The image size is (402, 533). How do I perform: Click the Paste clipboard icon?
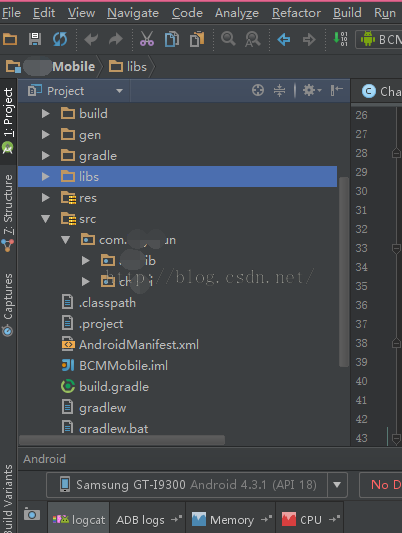point(197,39)
